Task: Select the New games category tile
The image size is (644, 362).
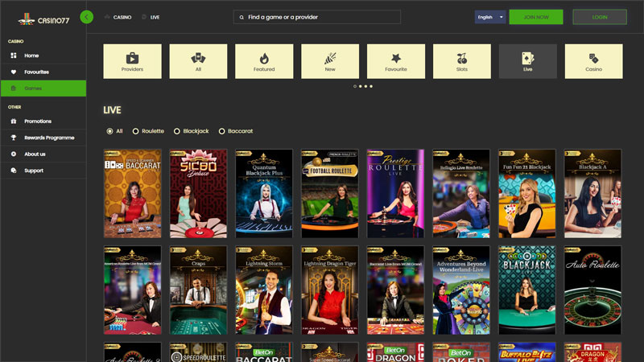Action: 330,61
